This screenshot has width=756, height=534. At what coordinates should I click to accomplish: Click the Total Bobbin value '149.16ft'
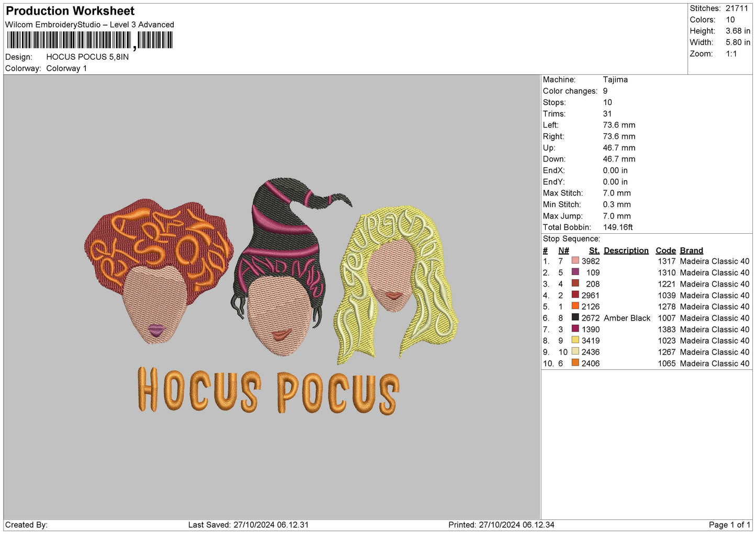click(618, 227)
